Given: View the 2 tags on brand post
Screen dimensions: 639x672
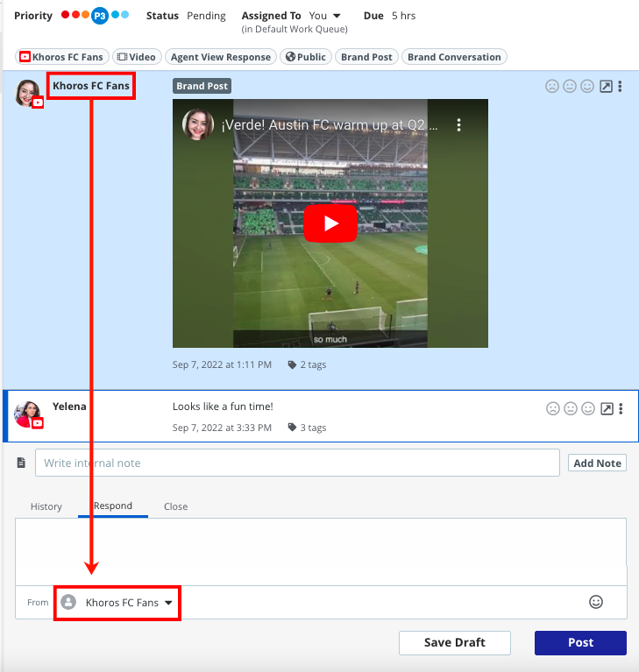Looking at the screenshot, I should click(x=307, y=364).
